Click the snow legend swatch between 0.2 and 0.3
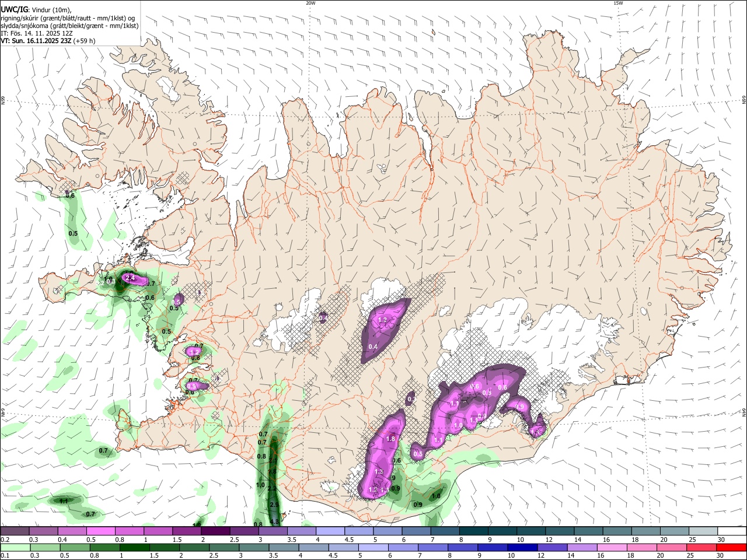This screenshot has width=747, height=560. point(15,531)
